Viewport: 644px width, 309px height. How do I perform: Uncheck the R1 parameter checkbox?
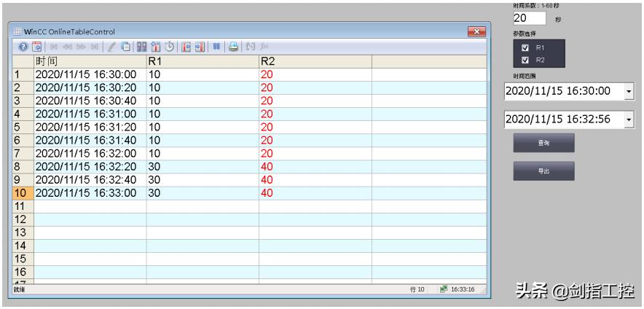click(x=525, y=48)
